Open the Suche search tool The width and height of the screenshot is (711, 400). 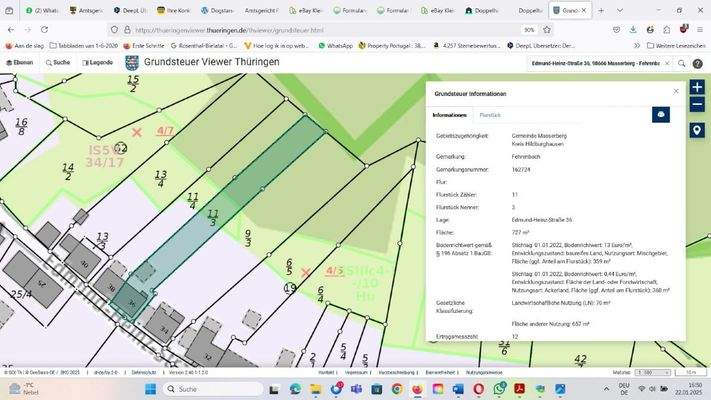57,62
